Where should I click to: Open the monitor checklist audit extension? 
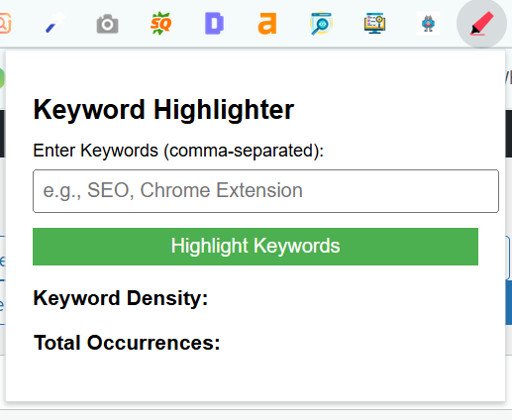[x=374, y=24]
